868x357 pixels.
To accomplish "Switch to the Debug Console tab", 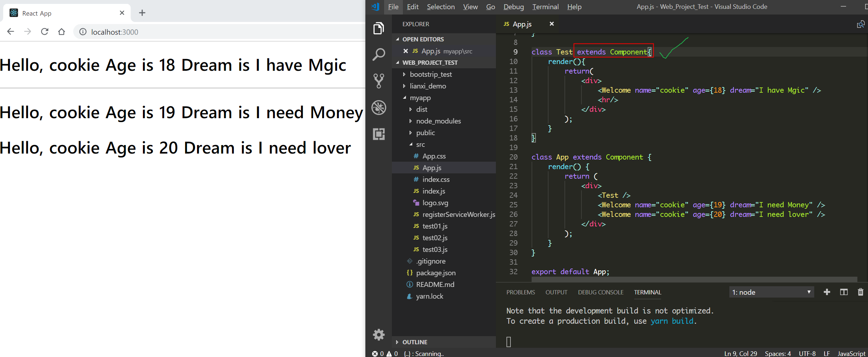I will click(601, 292).
